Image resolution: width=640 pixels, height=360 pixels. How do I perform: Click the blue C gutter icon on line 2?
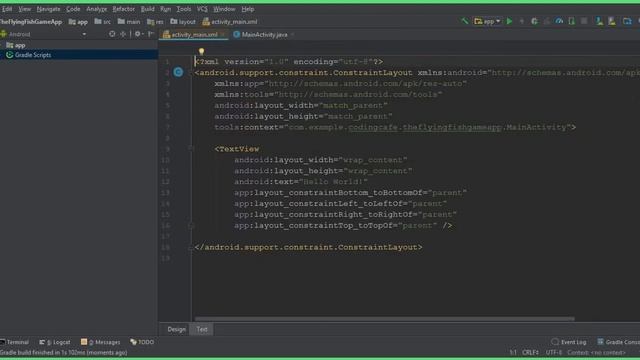pyautogui.click(x=178, y=72)
